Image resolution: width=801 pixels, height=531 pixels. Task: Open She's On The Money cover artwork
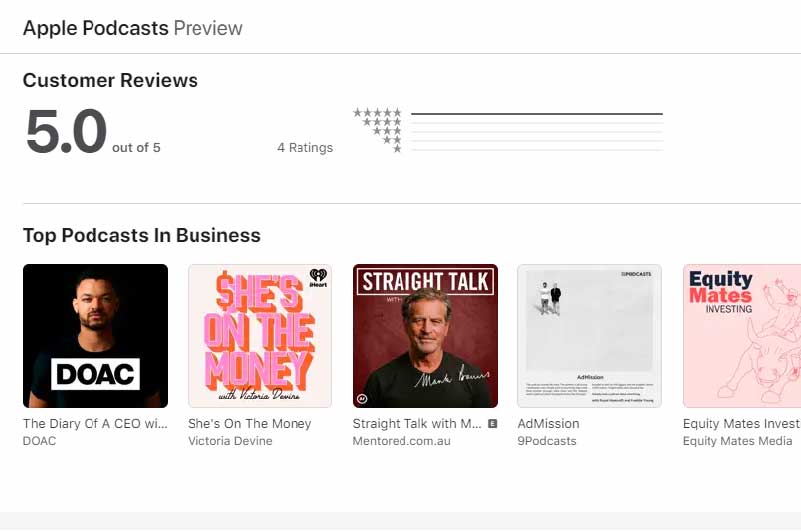(260, 336)
